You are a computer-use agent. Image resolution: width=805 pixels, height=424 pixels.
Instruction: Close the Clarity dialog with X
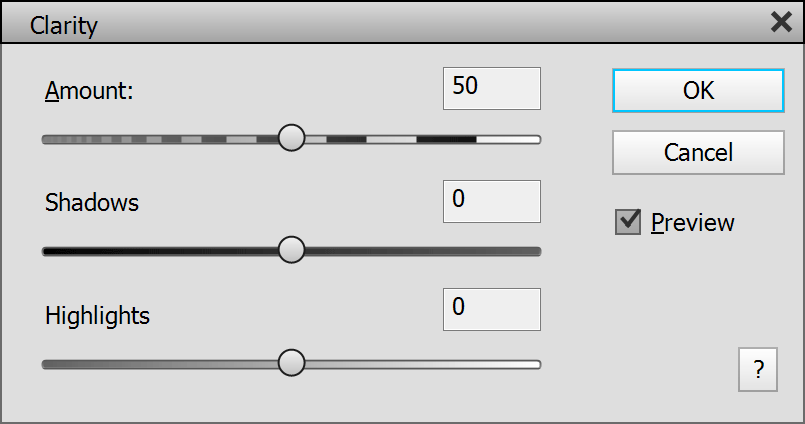click(x=781, y=23)
